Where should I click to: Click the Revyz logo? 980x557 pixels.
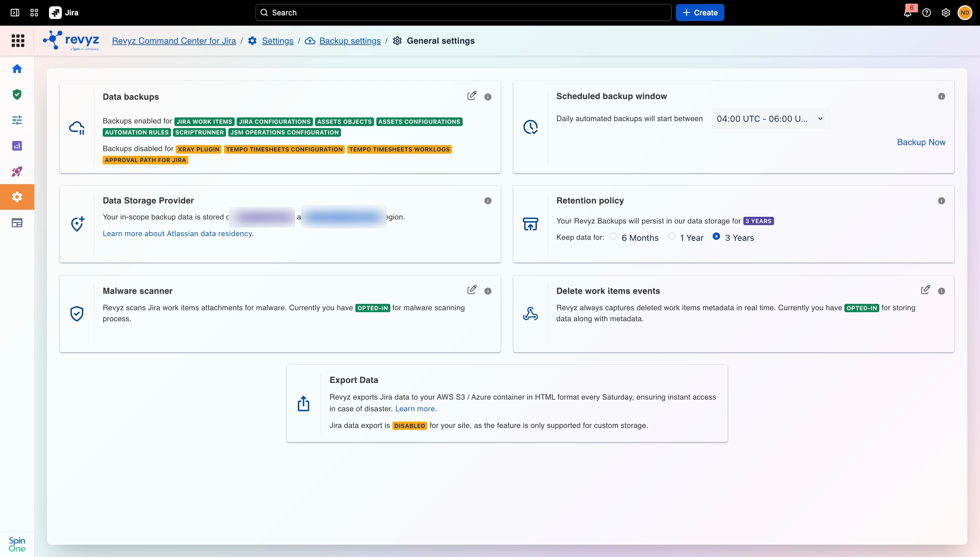point(71,41)
